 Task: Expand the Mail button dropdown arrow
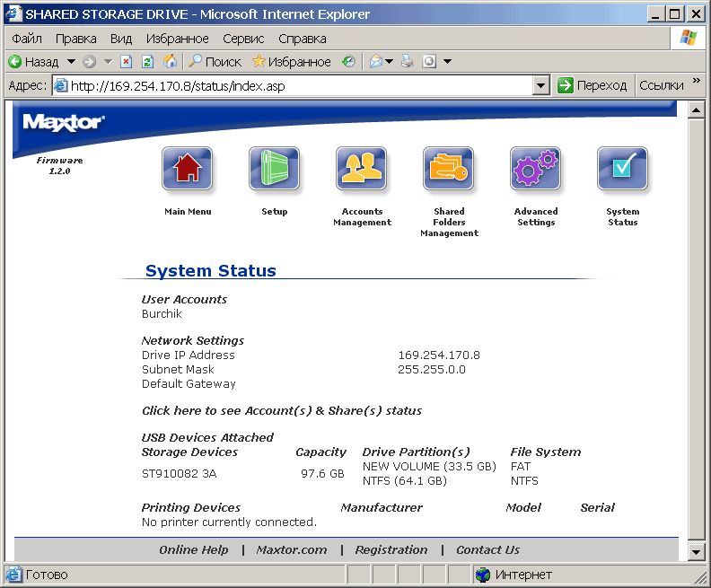[390, 62]
